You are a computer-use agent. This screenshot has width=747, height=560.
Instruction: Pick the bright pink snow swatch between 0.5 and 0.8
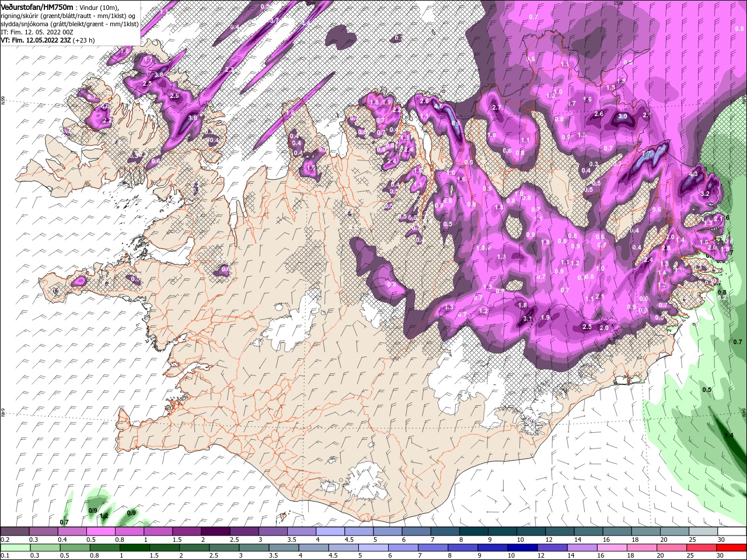(x=100, y=531)
